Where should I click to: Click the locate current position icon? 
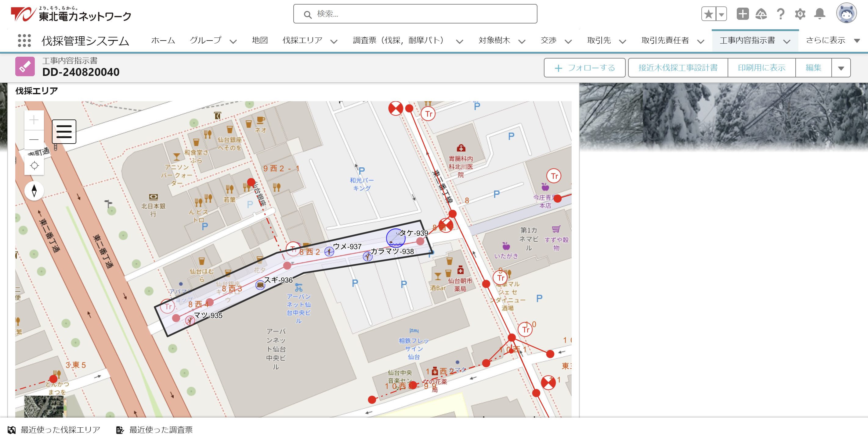[x=34, y=166]
